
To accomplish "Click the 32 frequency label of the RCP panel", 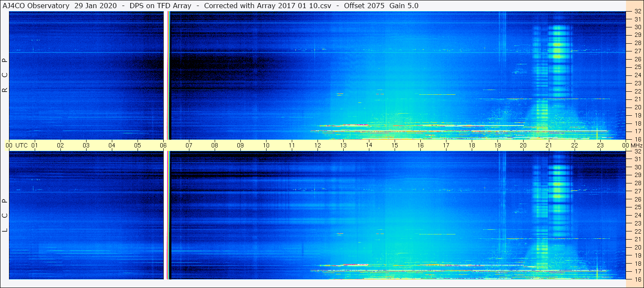I will click(x=638, y=12).
